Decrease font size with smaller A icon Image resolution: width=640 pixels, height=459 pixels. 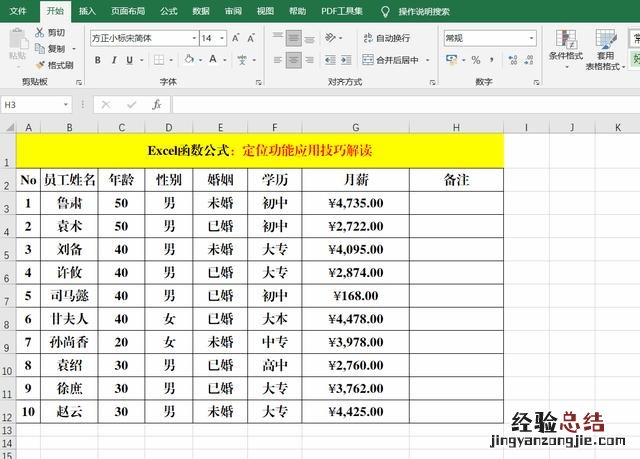point(251,38)
